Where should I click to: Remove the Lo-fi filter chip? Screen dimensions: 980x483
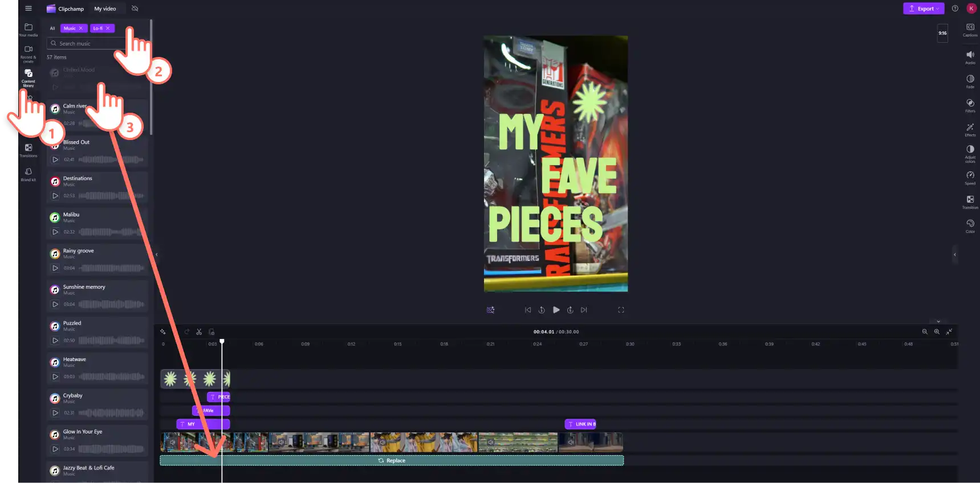point(108,28)
